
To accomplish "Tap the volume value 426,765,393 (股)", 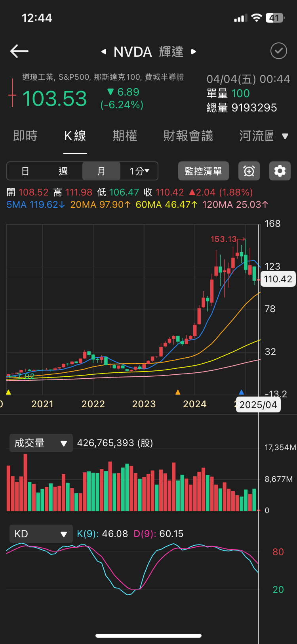I will (115, 443).
